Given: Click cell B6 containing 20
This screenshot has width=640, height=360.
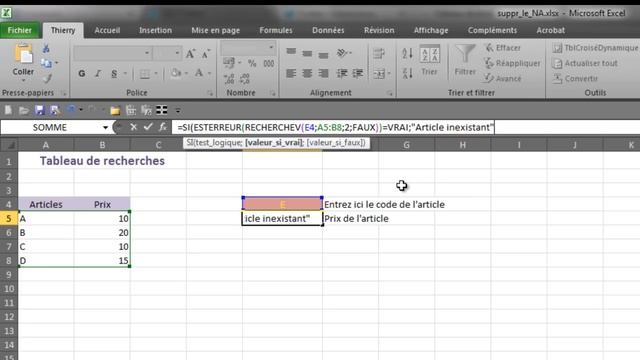Looking at the screenshot, I should pos(102,233).
